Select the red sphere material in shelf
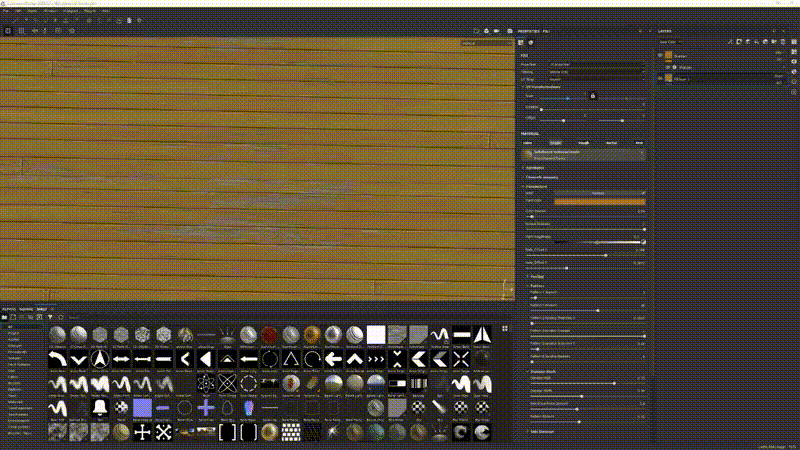Image resolution: width=800 pixels, height=450 pixels. [269, 335]
